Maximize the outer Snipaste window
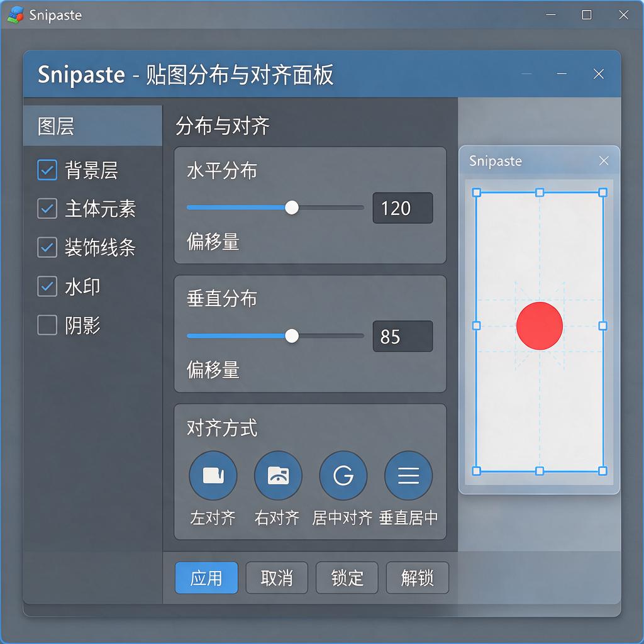Image resolution: width=644 pixels, height=644 pixels. coord(587,15)
